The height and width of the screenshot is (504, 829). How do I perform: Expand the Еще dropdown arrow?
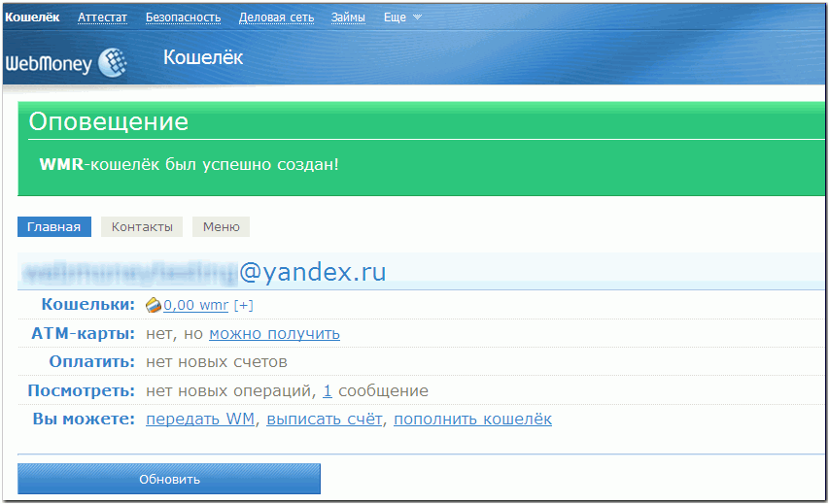417,17
